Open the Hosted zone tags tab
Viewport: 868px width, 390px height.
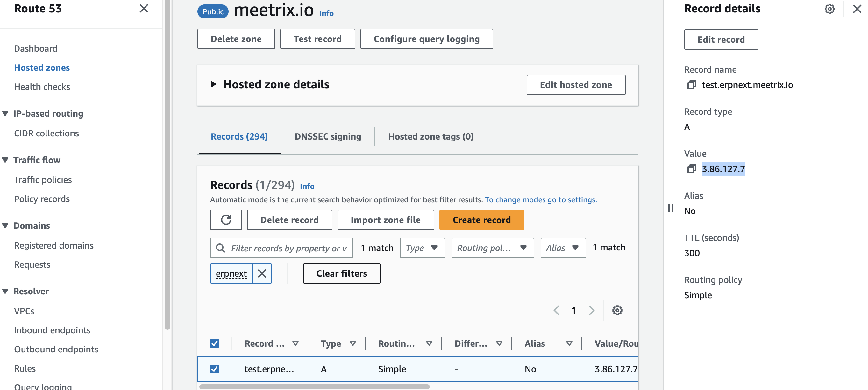tap(430, 136)
